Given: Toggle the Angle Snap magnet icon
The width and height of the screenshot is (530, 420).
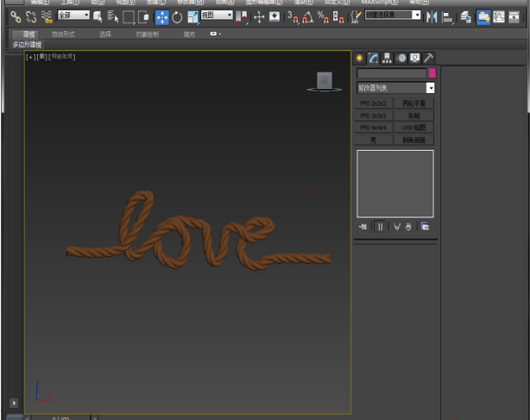Looking at the screenshot, I should pos(307,17).
